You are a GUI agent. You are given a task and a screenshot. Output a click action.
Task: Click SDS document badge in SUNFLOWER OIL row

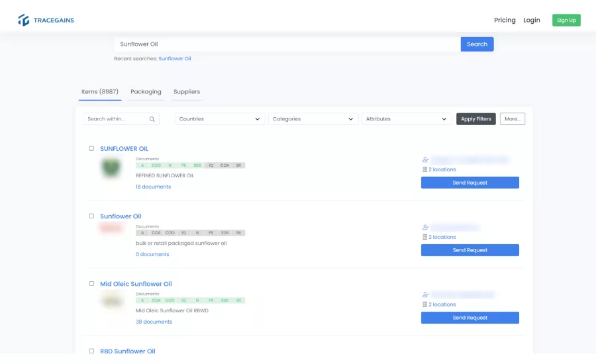[197, 165]
